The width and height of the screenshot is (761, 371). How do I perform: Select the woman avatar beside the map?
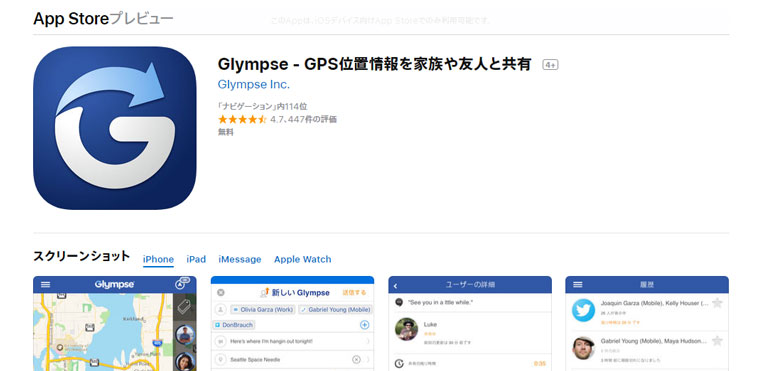click(x=185, y=362)
